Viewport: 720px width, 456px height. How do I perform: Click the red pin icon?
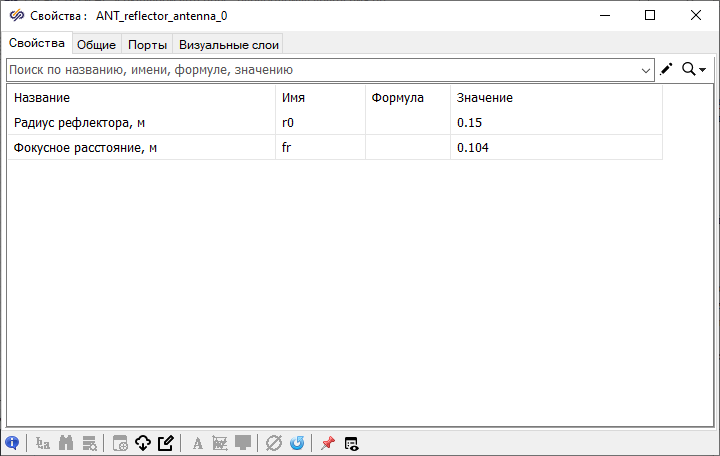pyautogui.click(x=328, y=443)
